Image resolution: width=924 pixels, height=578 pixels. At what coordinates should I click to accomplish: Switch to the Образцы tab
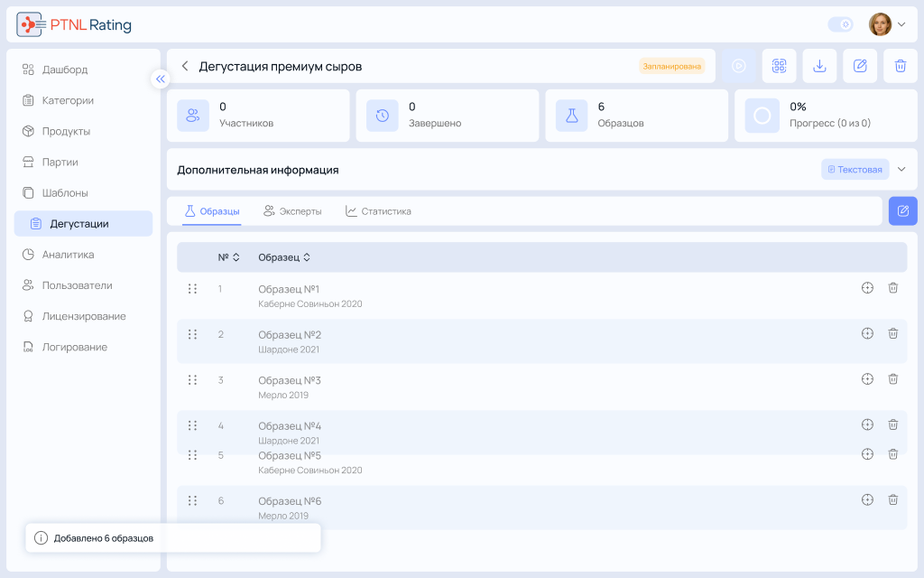[x=212, y=211]
